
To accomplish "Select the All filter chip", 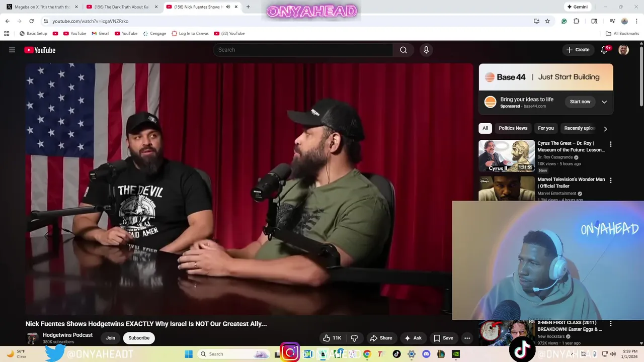I will click(x=485, y=128).
